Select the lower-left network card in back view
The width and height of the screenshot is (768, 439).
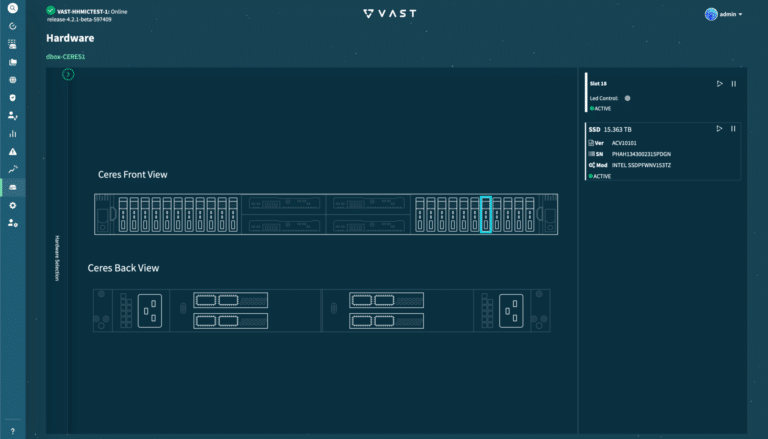click(x=231, y=321)
